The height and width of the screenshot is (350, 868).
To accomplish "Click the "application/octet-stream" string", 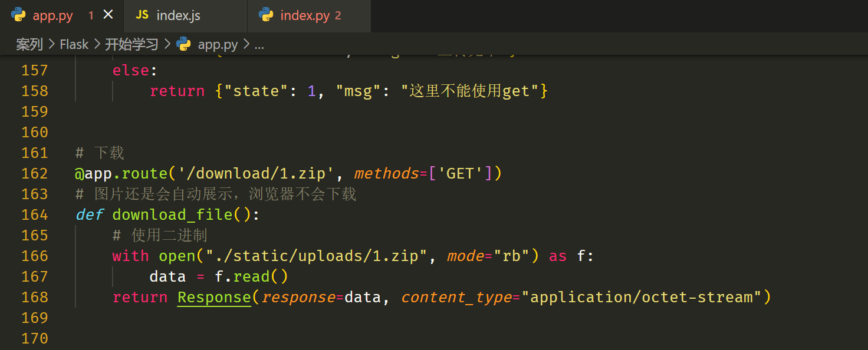I will pyautogui.click(x=642, y=298).
